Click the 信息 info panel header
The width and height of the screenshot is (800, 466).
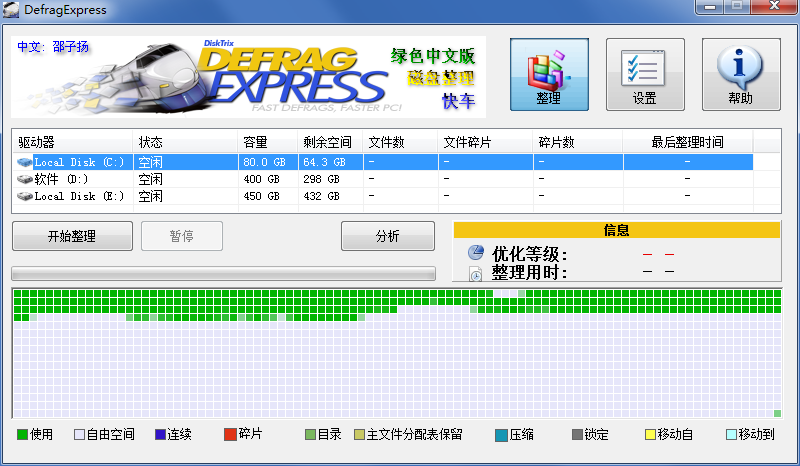pyautogui.click(x=617, y=230)
